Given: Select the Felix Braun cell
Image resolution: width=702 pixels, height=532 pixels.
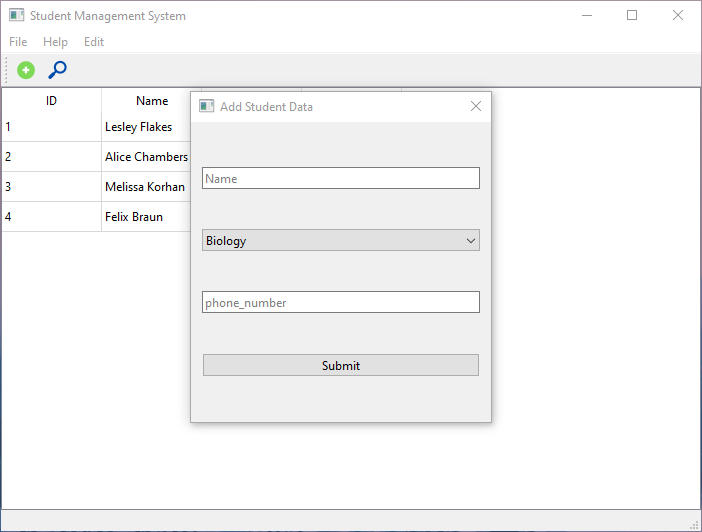Looking at the screenshot, I should 146,217.
